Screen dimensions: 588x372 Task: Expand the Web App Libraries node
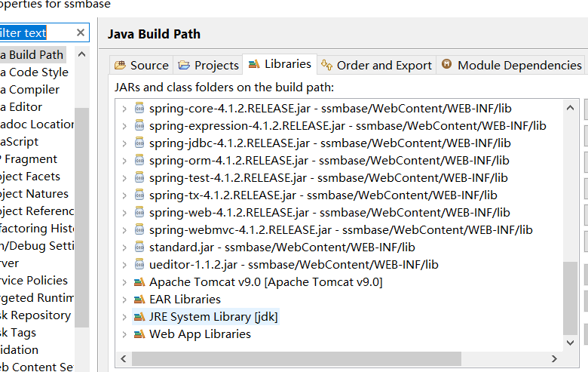click(x=125, y=334)
